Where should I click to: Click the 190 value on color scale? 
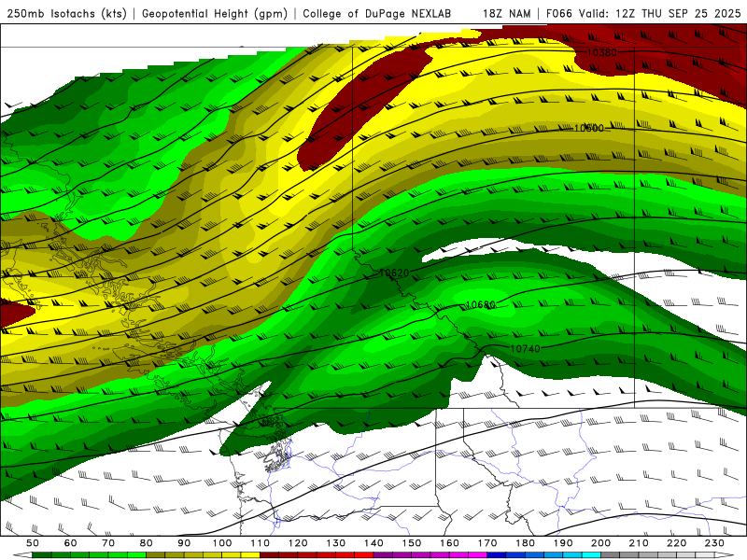563,543
